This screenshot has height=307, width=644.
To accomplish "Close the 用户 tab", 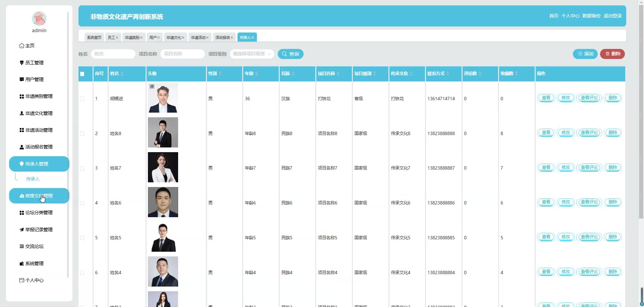I will [x=158, y=38].
